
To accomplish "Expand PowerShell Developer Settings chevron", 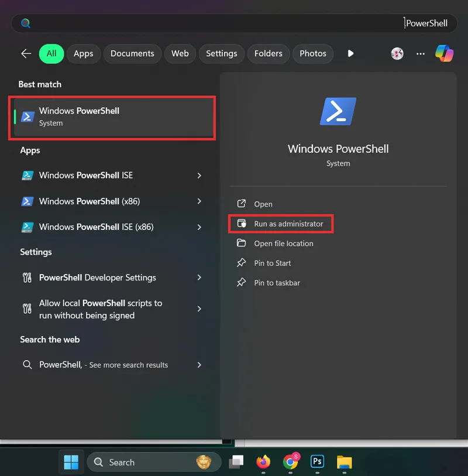I will 199,278.
